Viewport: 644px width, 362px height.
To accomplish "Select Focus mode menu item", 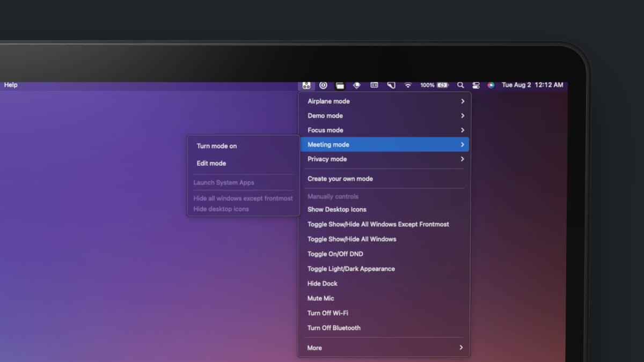I will tap(325, 130).
